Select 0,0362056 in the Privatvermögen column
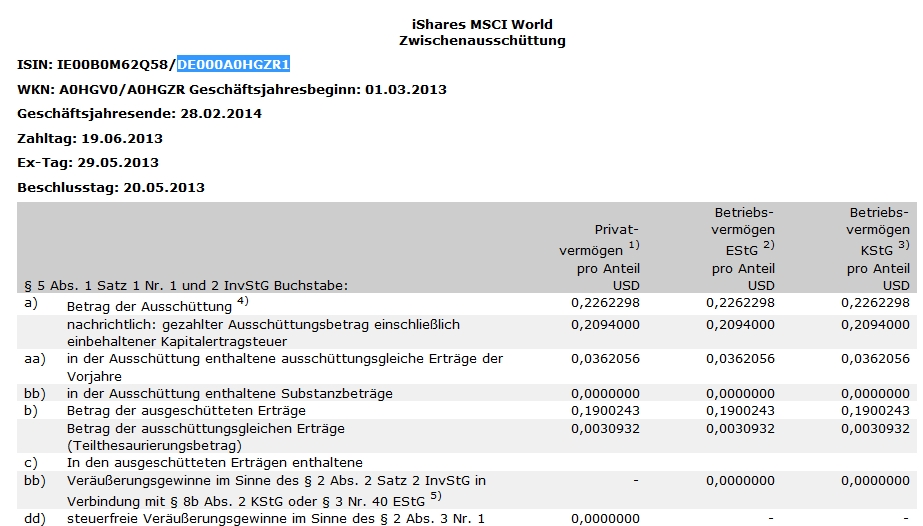 pos(605,359)
